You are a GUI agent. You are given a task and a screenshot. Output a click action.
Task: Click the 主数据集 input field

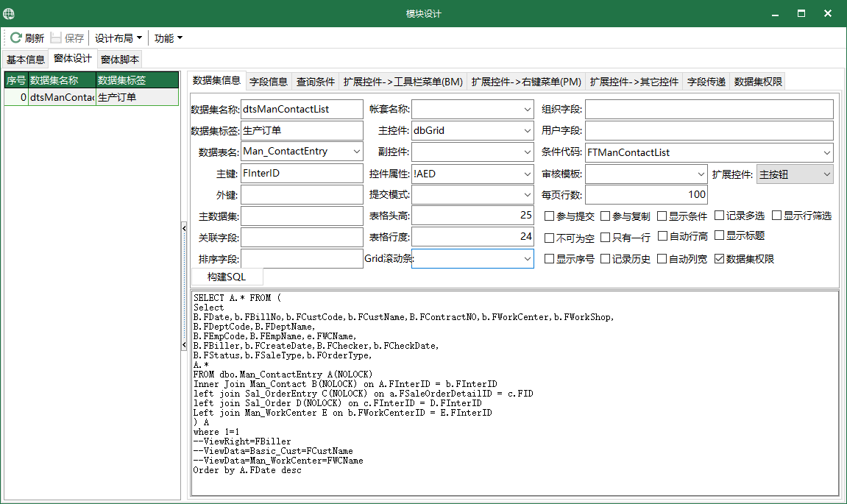tap(302, 216)
